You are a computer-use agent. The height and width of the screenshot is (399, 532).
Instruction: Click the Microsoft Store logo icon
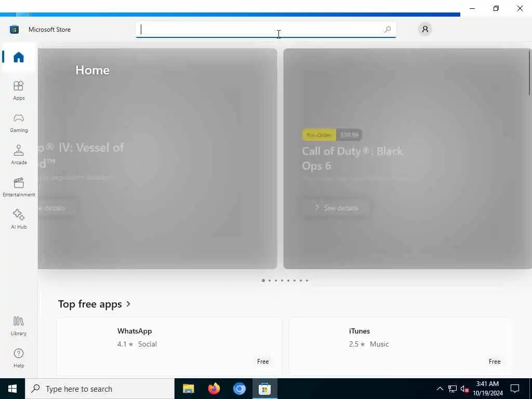click(14, 30)
